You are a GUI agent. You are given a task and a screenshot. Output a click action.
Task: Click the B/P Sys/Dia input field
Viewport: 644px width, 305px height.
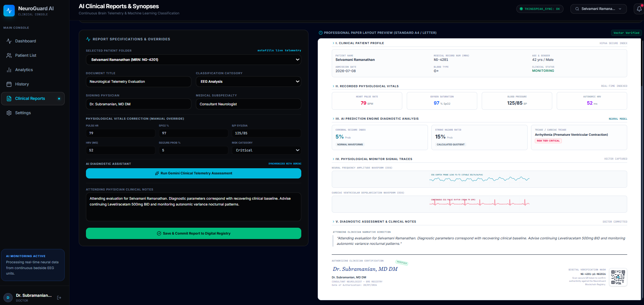(266, 133)
